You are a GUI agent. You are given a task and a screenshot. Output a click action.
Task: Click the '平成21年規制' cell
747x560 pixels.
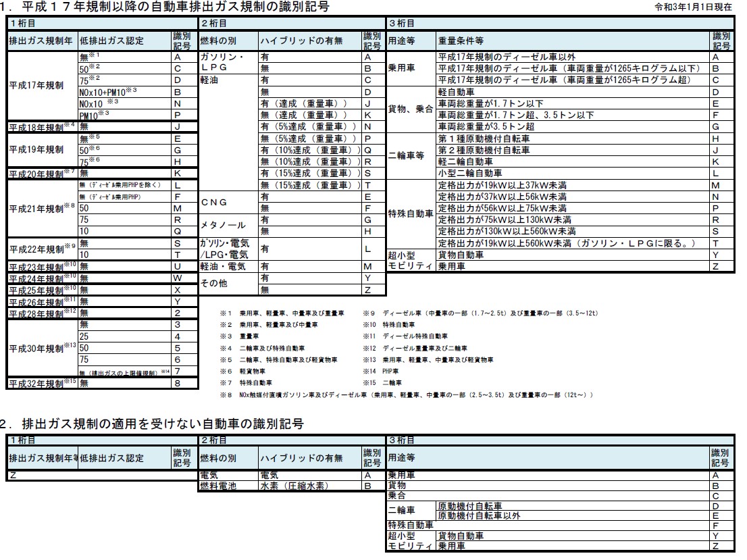tap(42, 208)
